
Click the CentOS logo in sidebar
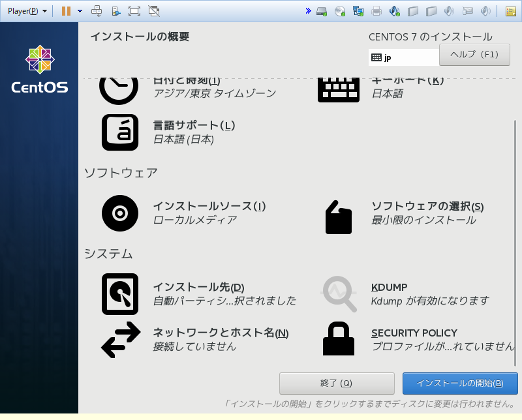(40, 69)
